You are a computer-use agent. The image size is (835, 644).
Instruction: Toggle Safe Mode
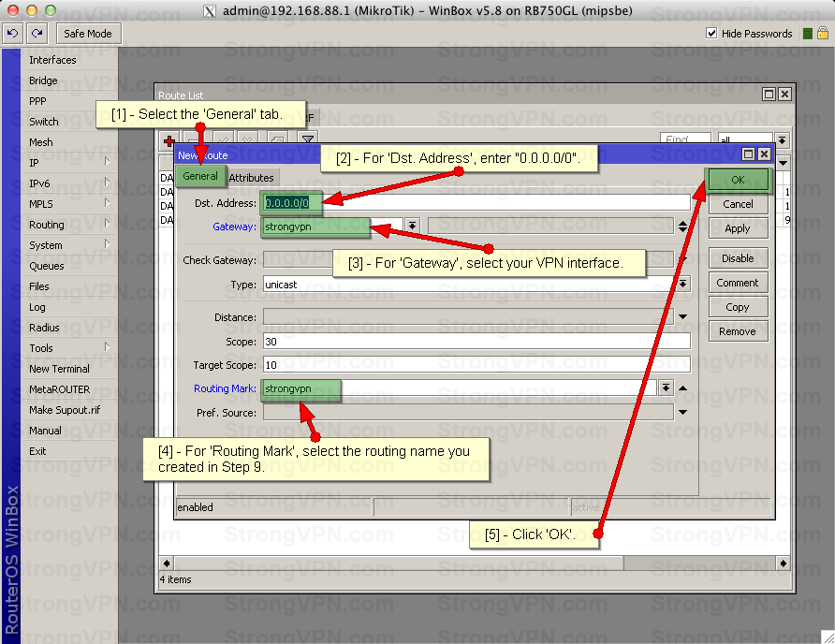pyautogui.click(x=87, y=33)
